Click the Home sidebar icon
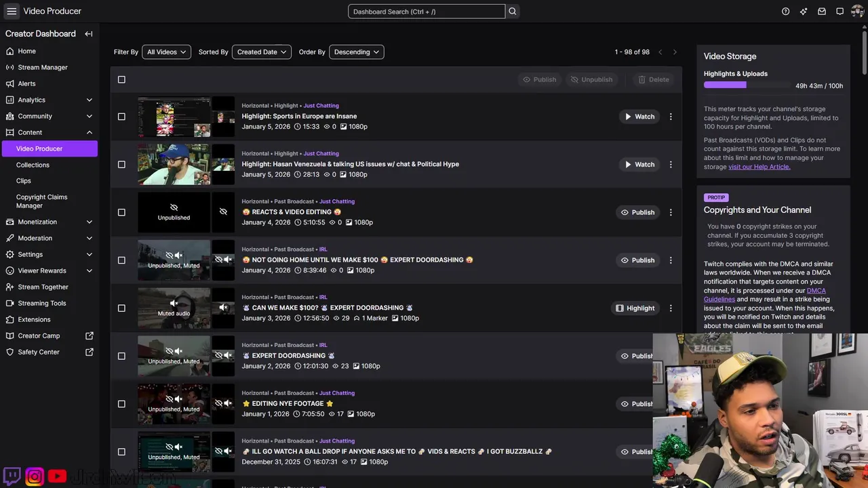 (x=9, y=51)
